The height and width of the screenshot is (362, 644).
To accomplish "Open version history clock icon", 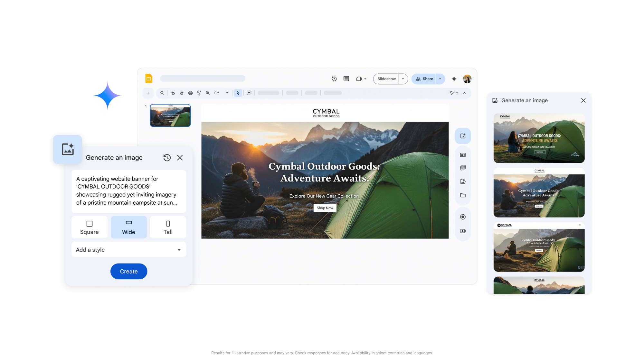I will (334, 79).
